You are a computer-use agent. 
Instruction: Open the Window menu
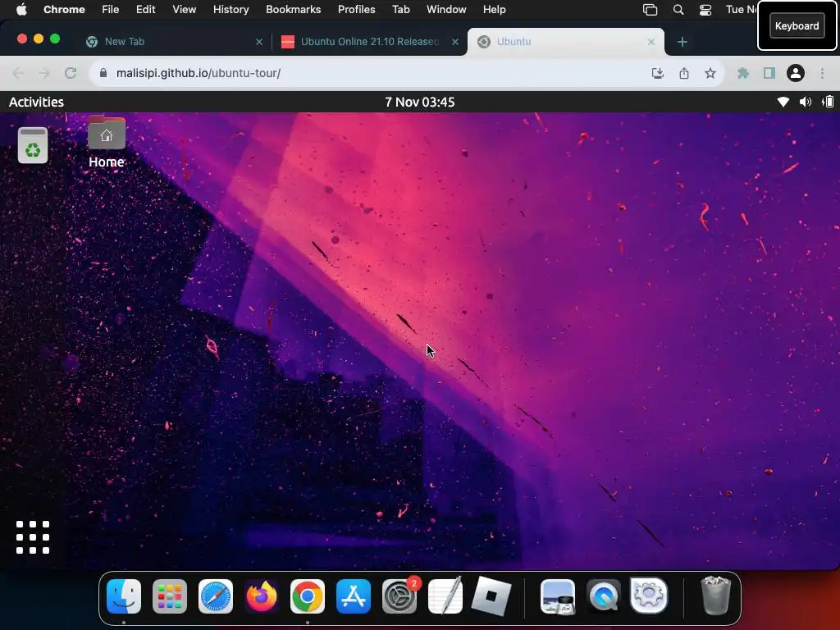(x=446, y=10)
